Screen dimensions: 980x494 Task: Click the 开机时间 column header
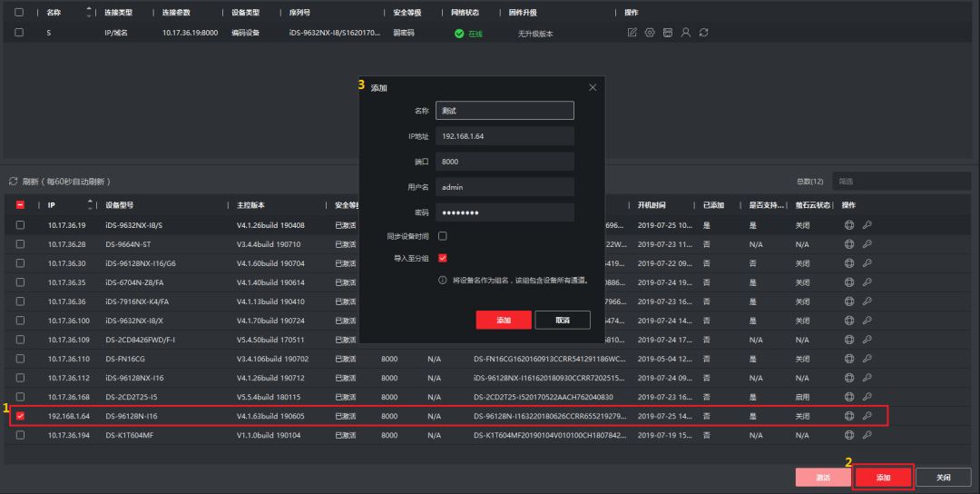pos(652,205)
